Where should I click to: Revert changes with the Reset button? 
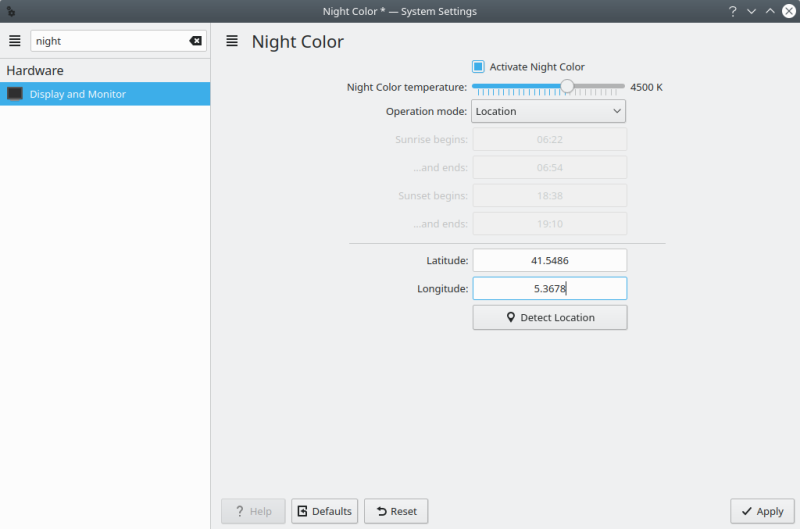(x=396, y=511)
